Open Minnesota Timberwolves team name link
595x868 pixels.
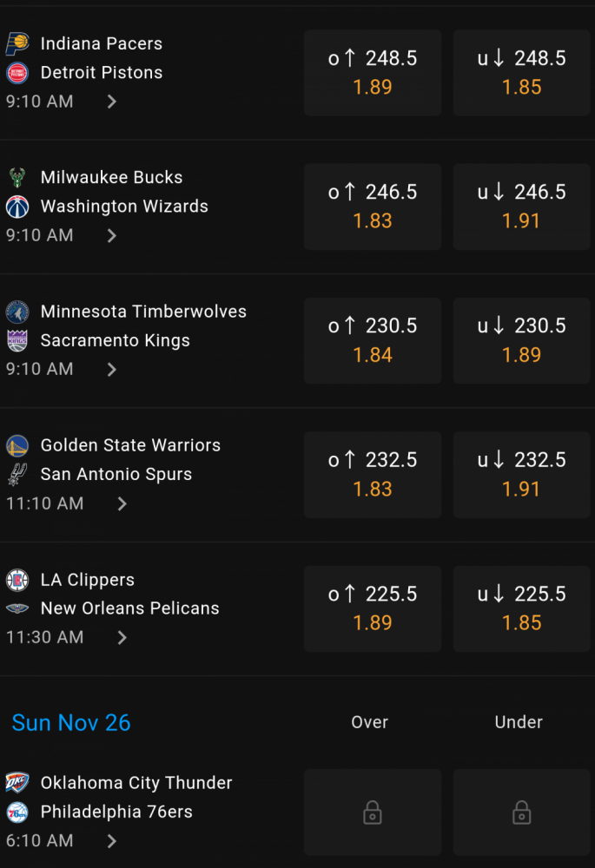tap(143, 311)
